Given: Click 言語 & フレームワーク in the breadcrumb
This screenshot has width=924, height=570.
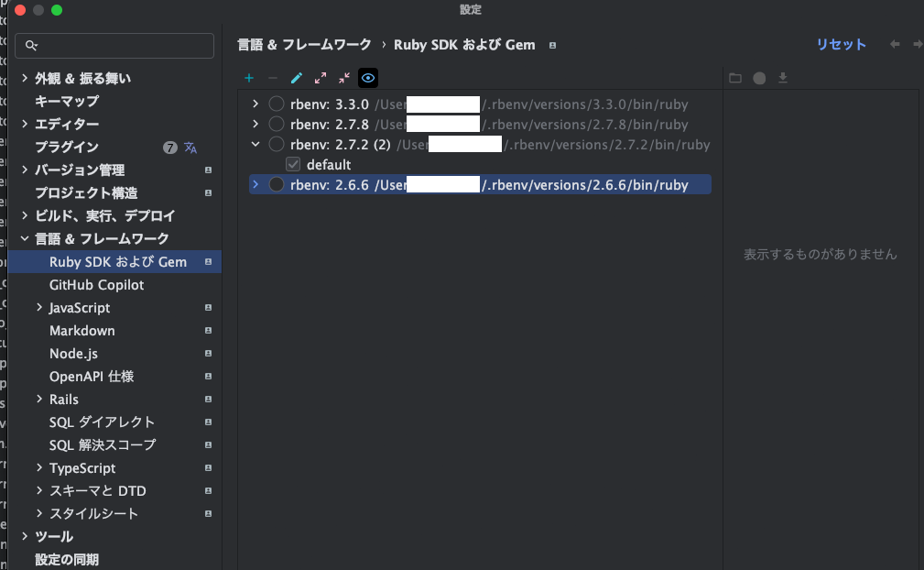Looking at the screenshot, I should (304, 45).
